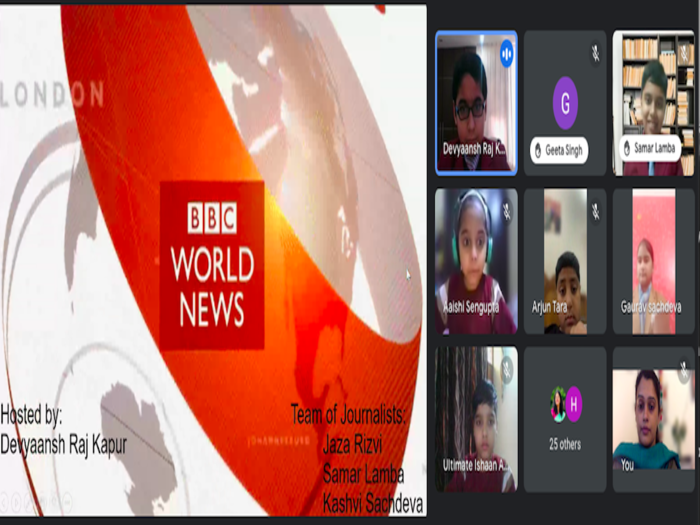Open the 25 others participant tile
This screenshot has width=700, height=525.
tap(565, 420)
